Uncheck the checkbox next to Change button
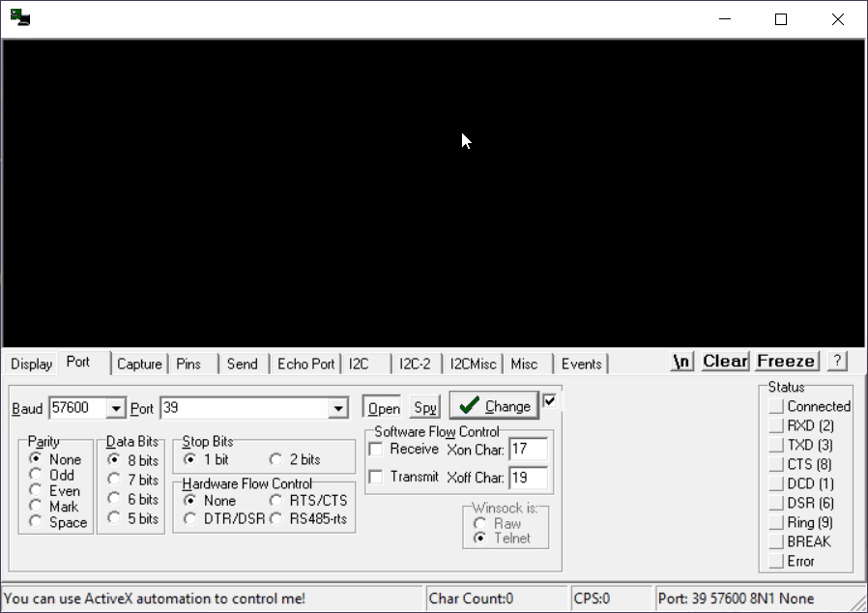Viewport: 868px width, 613px height. [x=550, y=401]
